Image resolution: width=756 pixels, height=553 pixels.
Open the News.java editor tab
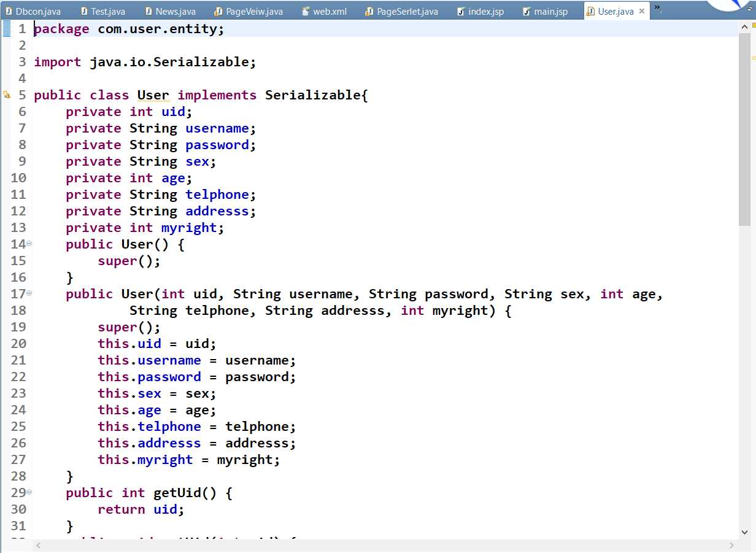171,11
